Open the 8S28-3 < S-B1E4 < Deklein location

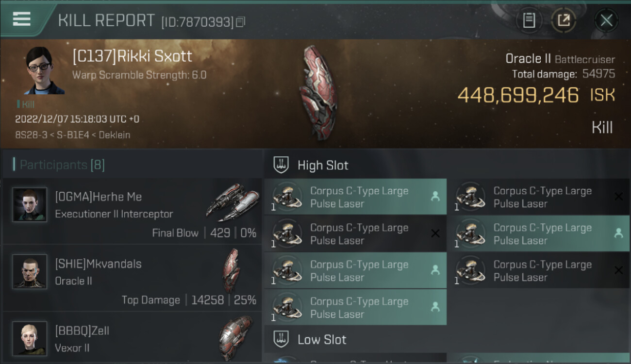[73, 135]
